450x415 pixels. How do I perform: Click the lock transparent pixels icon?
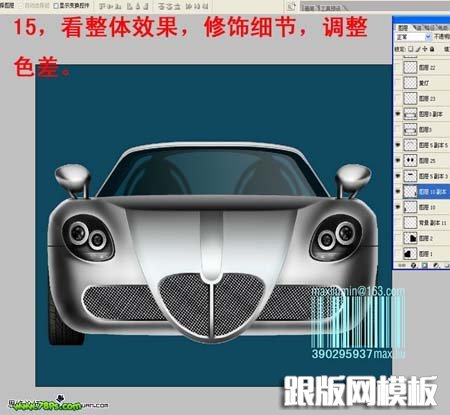click(410, 49)
